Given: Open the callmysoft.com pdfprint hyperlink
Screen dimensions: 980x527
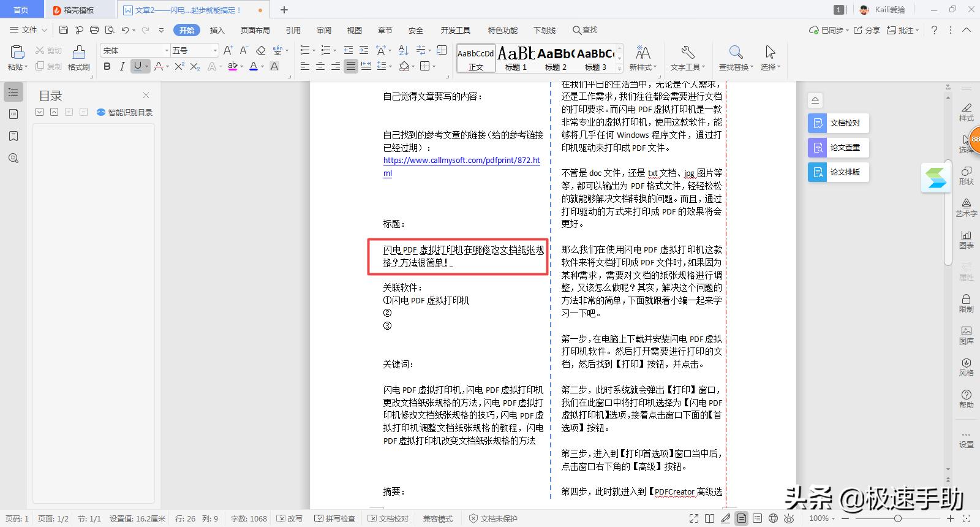Looking at the screenshot, I should [x=462, y=167].
